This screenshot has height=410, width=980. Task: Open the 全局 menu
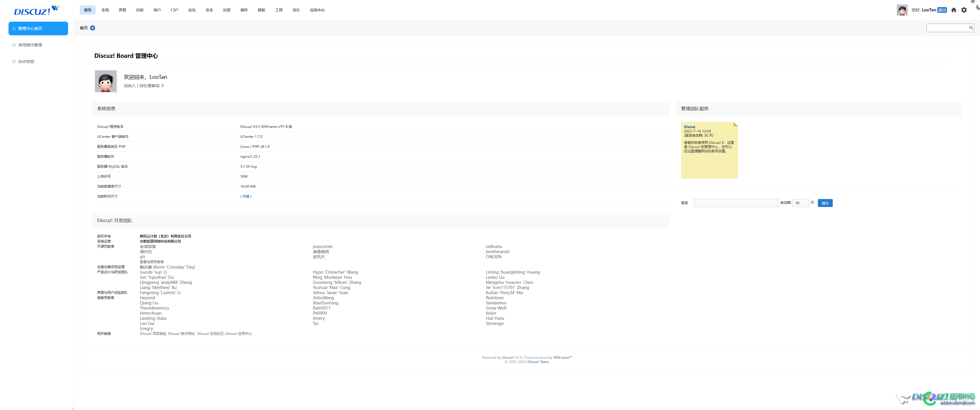pos(105,10)
